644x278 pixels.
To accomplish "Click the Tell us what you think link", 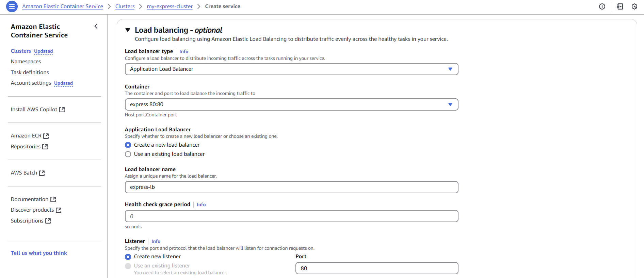I will [39, 253].
